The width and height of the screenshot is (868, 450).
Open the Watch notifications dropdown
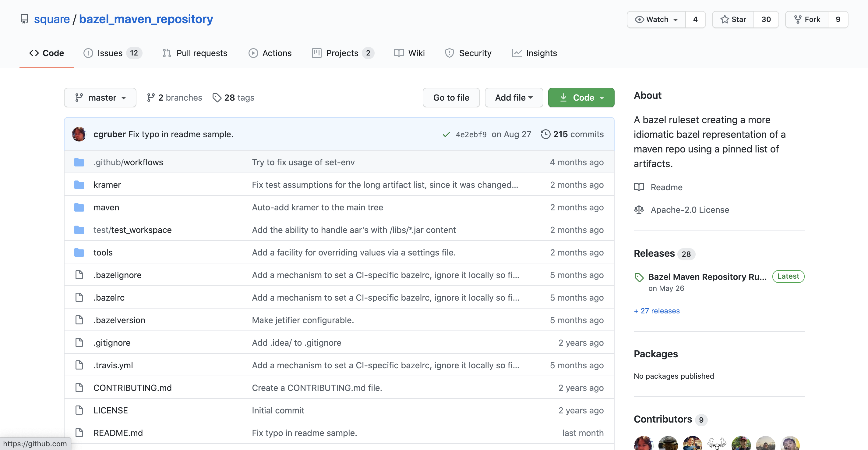tap(656, 20)
